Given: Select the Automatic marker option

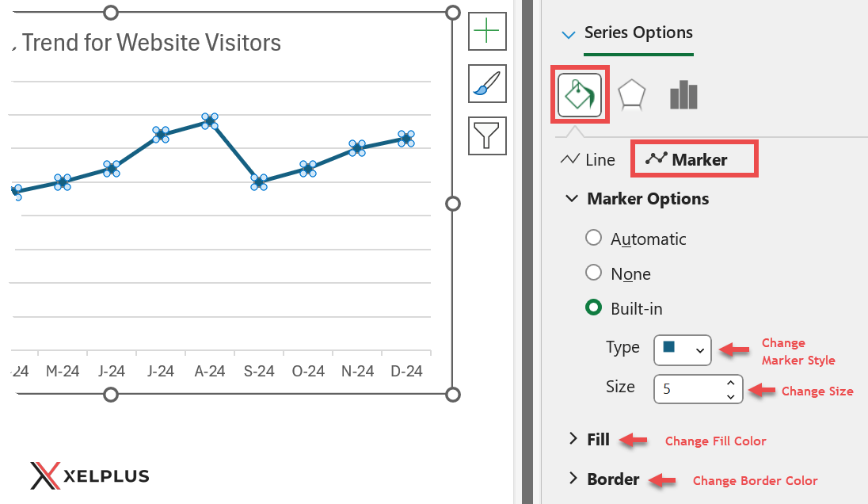Looking at the screenshot, I should 593,238.
